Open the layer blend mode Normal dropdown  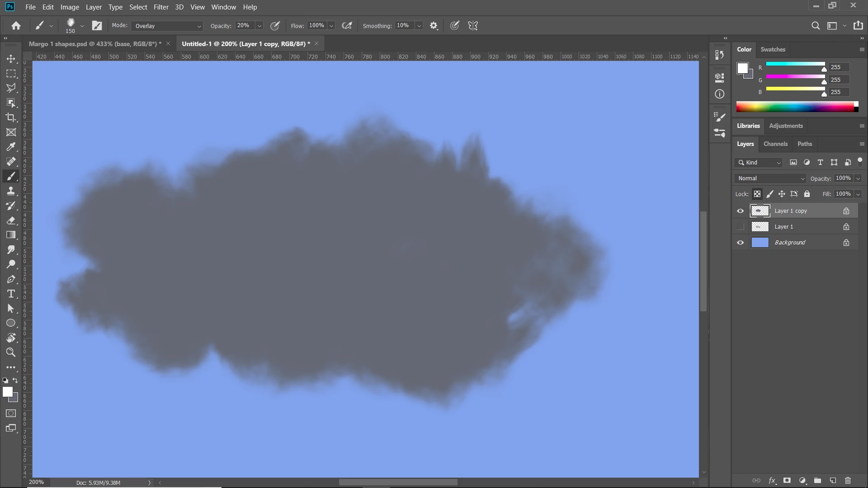click(x=770, y=178)
